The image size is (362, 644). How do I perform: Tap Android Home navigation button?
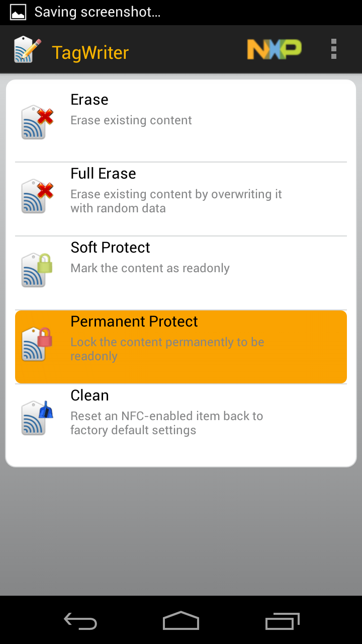[181, 621]
